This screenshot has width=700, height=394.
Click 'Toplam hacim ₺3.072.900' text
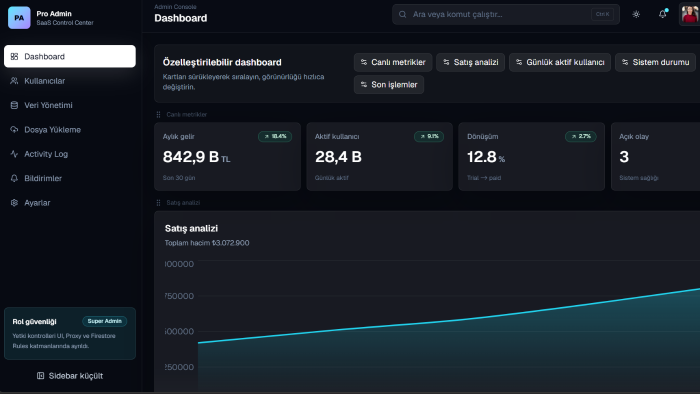[x=207, y=243]
